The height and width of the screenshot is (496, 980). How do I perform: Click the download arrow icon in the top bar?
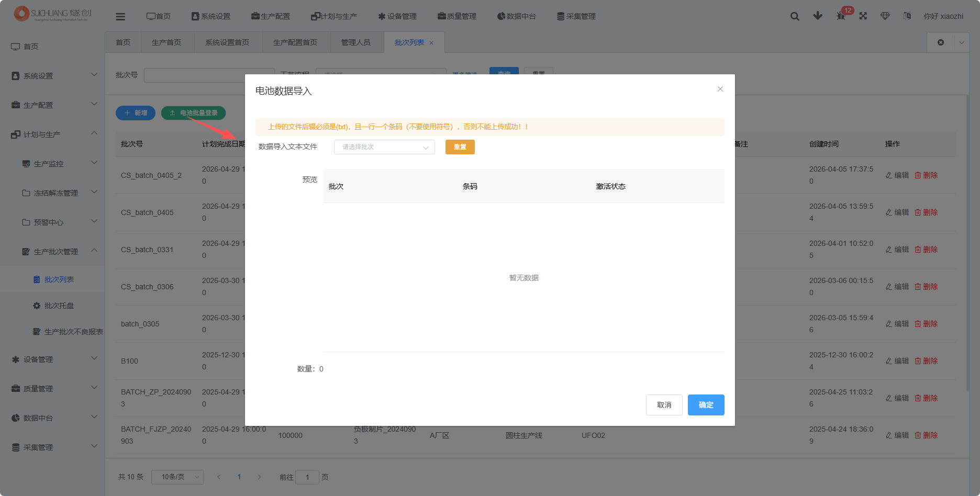(818, 16)
